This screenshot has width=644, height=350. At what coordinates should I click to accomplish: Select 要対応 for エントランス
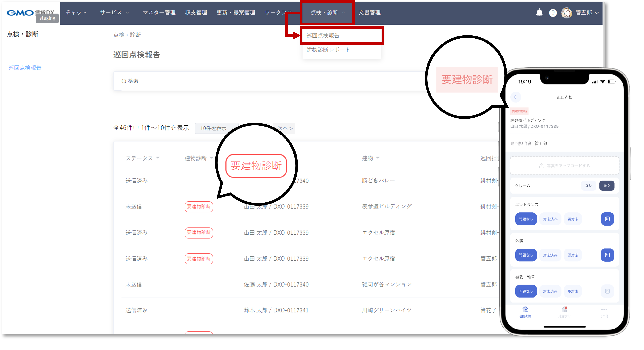tap(573, 219)
